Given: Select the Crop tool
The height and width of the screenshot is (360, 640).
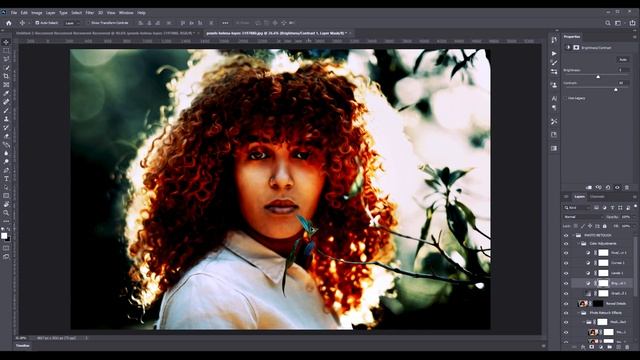Looking at the screenshot, I should (6, 76).
